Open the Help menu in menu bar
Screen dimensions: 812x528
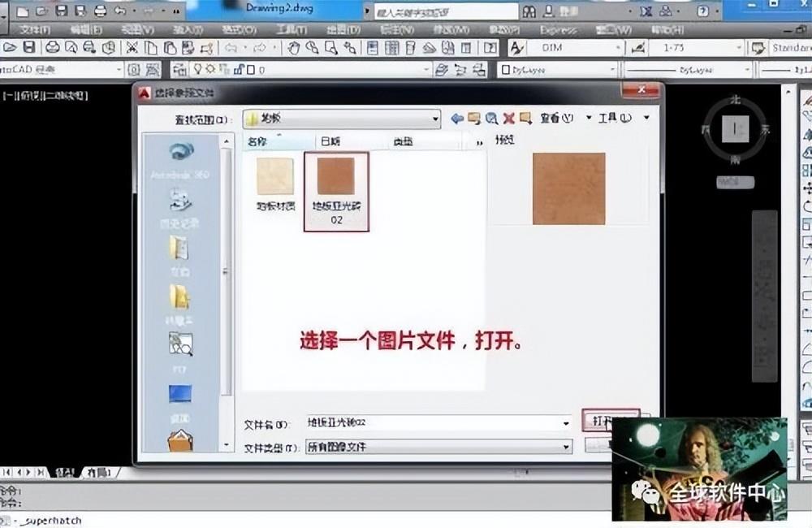(667, 30)
